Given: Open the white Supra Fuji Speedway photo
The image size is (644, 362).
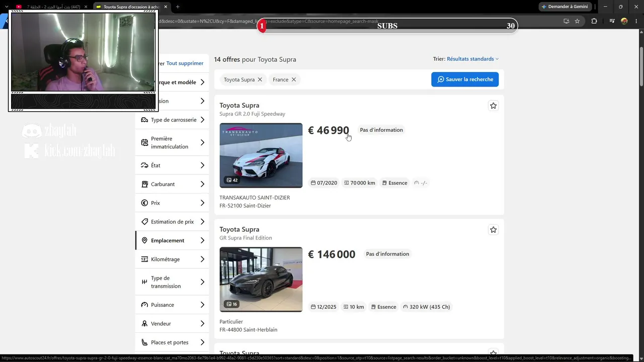Looking at the screenshot, I should pos(261,155).
